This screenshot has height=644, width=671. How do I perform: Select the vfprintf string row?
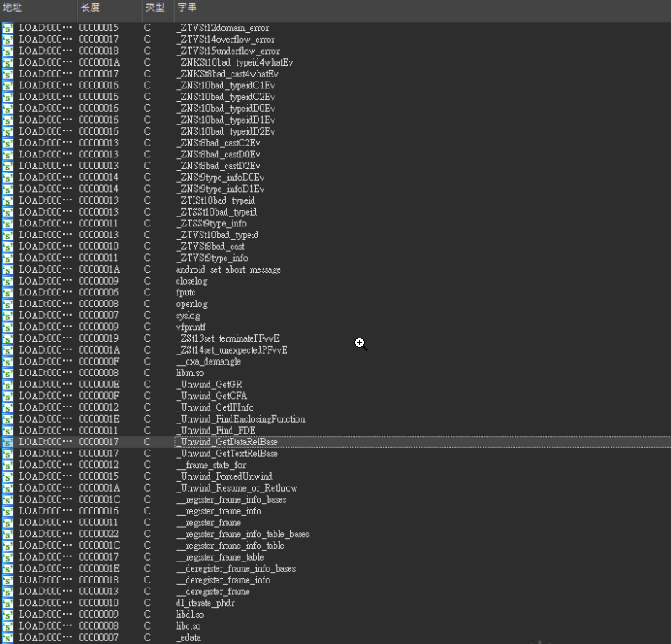tap(190, 327)
